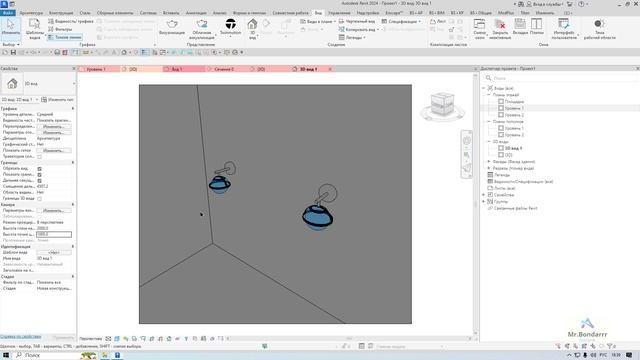Click the Render (Визуализация) teapot icon
This screenshot has width=640, height=360.
coord(172,27)
